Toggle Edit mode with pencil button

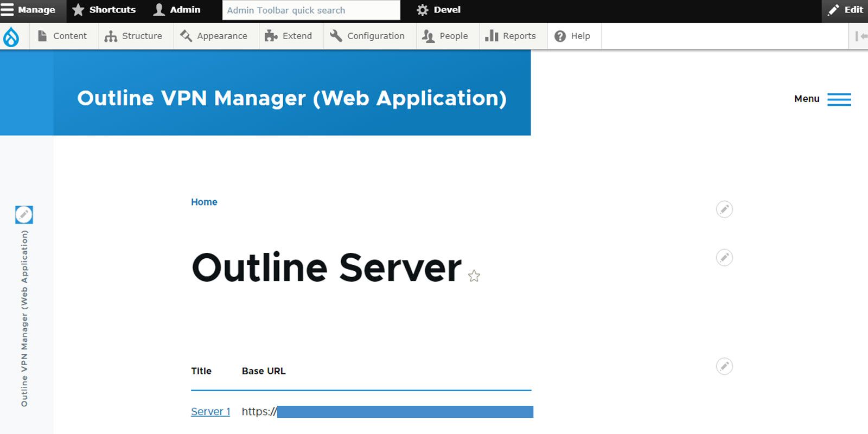pyautogui.click(x=845, y=10)
